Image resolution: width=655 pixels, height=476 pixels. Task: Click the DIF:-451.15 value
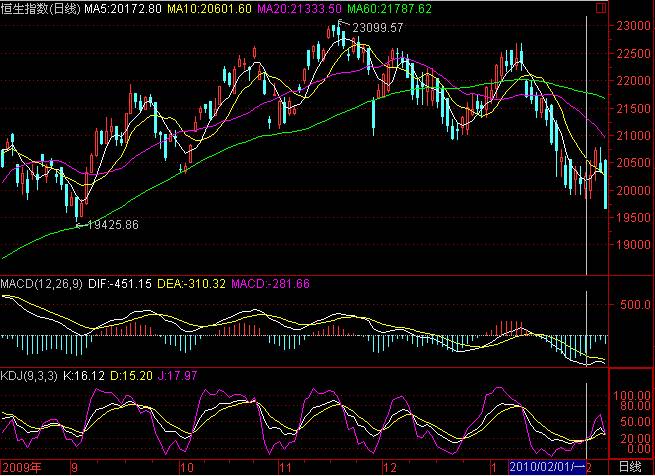pyautogui.click(x=120, y=284)
